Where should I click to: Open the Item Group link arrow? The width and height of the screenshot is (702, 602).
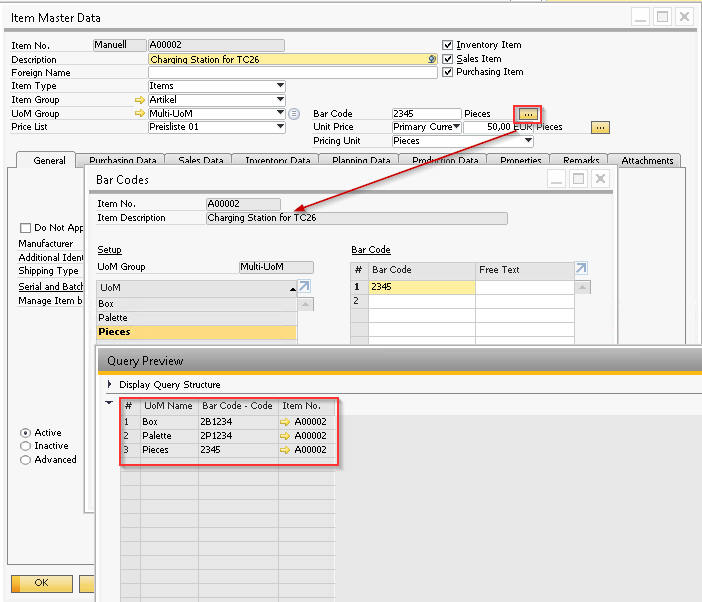pos(139,100)
